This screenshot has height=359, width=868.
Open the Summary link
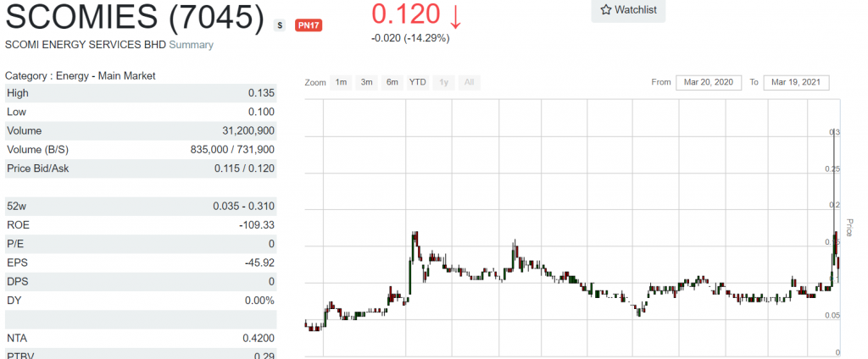point(191,46)
